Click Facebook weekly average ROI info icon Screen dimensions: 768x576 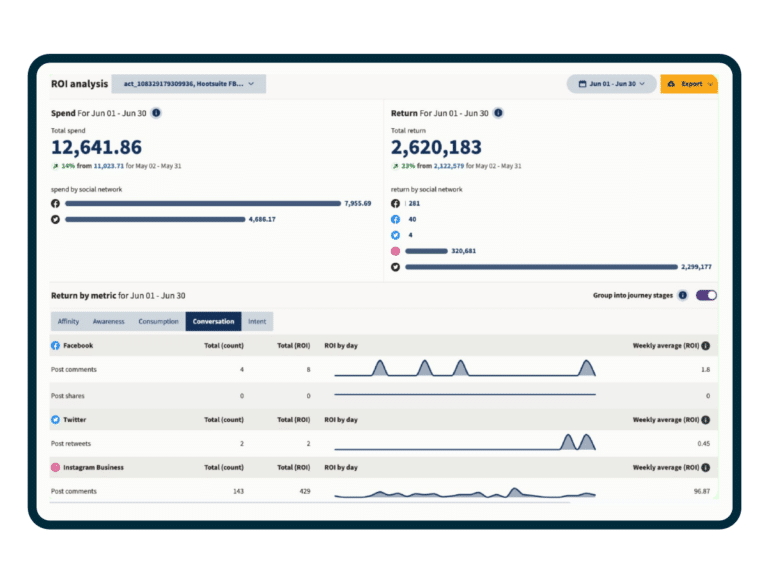(706, 345)
